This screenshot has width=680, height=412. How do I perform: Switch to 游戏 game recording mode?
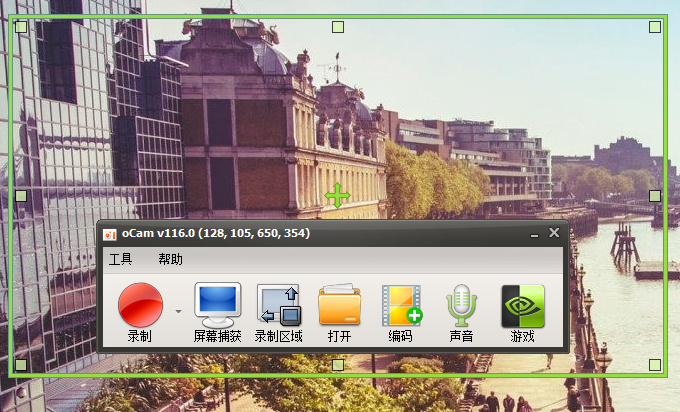click(x=523, y=312)
